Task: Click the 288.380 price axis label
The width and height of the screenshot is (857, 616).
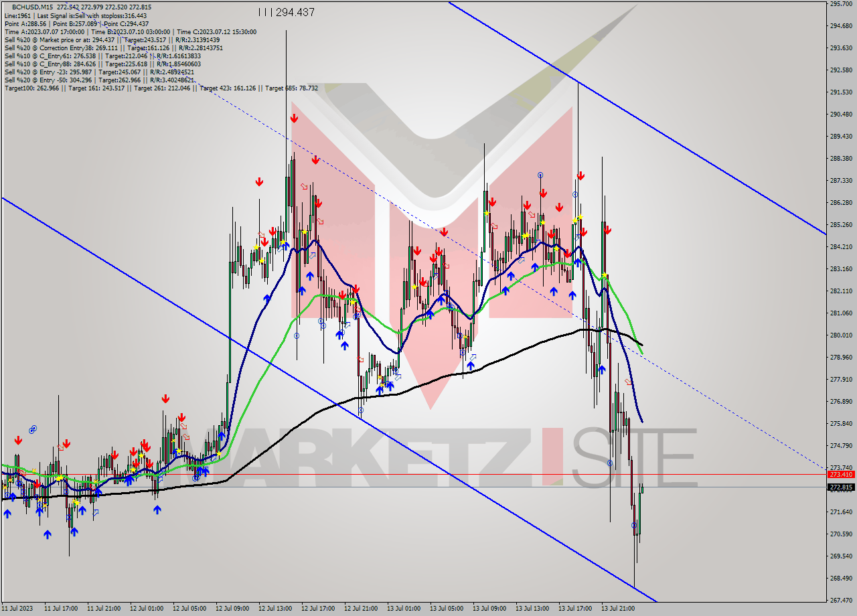Action: point(841,159)
